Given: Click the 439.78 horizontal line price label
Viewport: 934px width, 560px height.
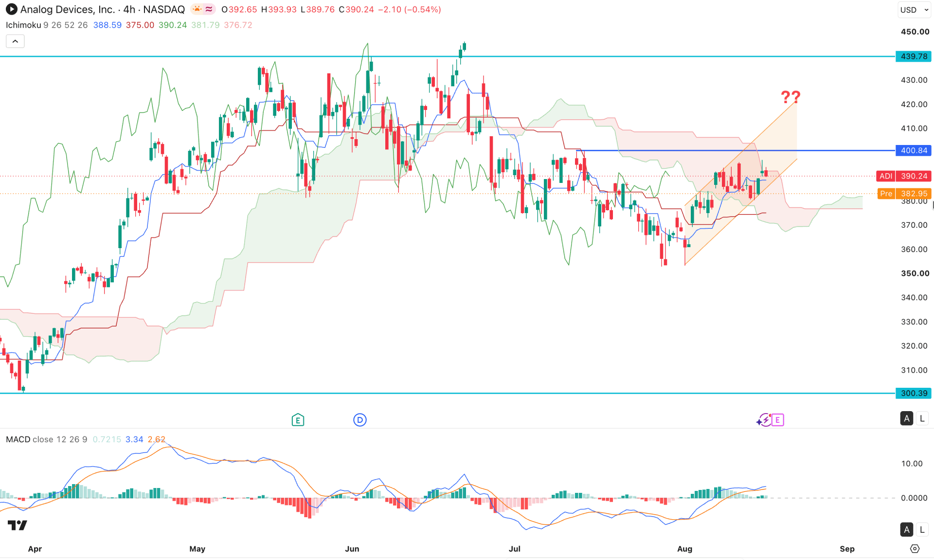Looking at the screenshot, I should click(914, 56).
